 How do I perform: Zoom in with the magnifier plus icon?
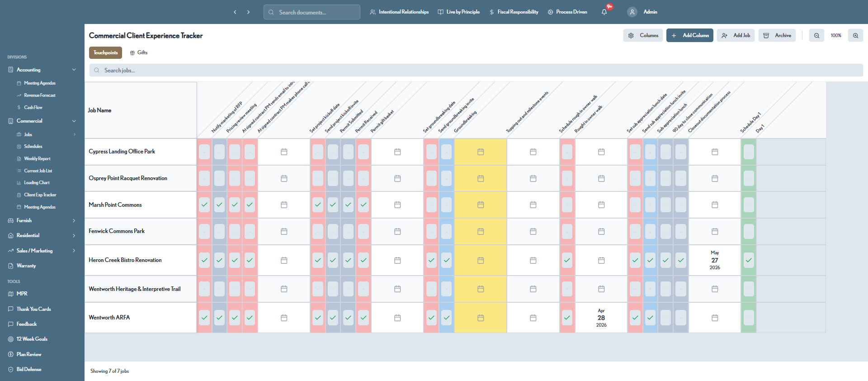[855, 35]
